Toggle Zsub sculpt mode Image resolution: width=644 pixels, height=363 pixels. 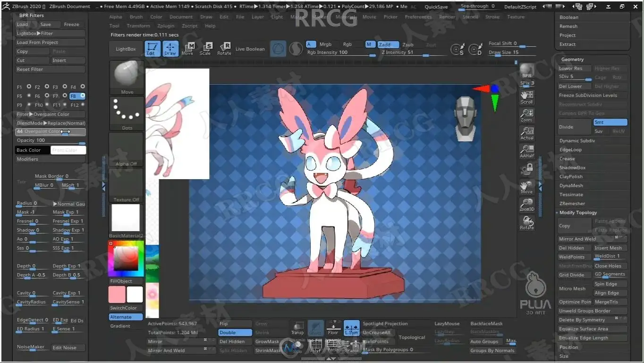[x=408, y=44]
